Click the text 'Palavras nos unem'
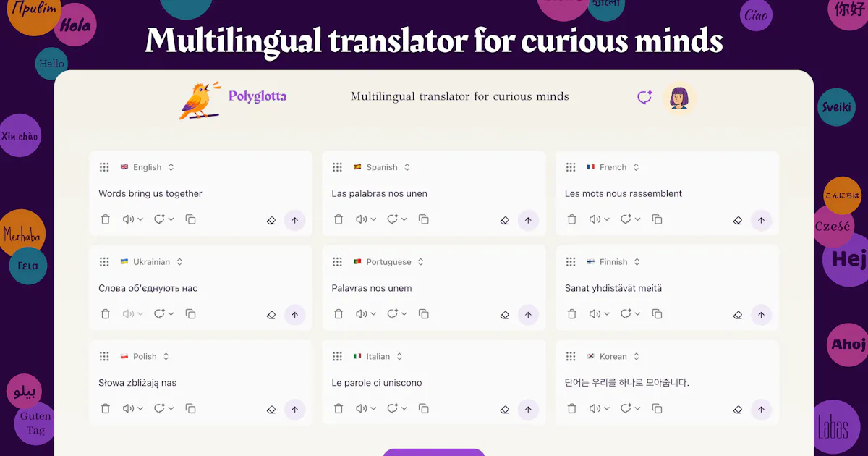 372,288
